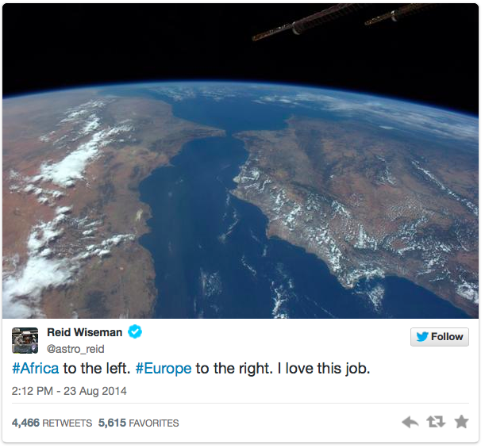Click the 2:12 PM - 23 Aug 2014 timestamp

pyautogui.click(x=69, y=391)
